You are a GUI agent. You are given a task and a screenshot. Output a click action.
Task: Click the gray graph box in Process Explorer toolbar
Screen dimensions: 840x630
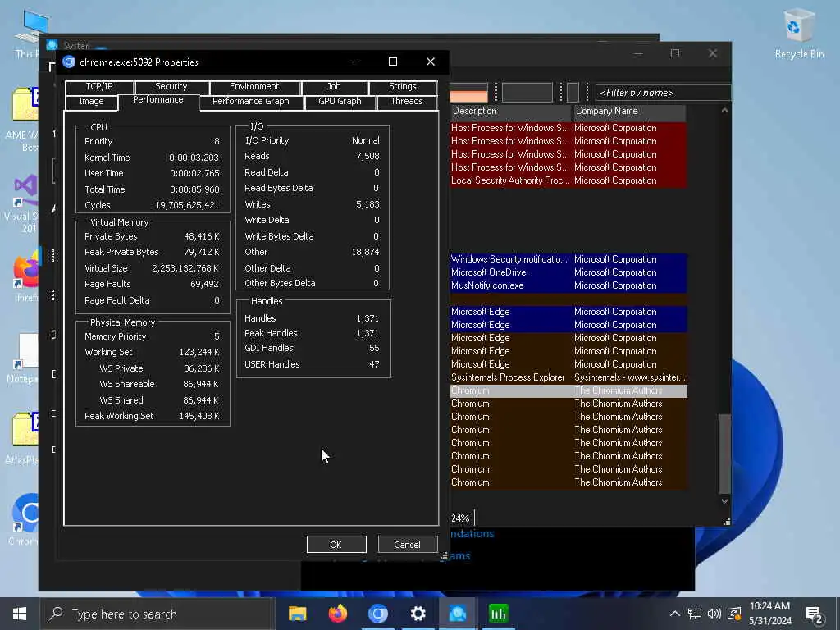point(527,93)
